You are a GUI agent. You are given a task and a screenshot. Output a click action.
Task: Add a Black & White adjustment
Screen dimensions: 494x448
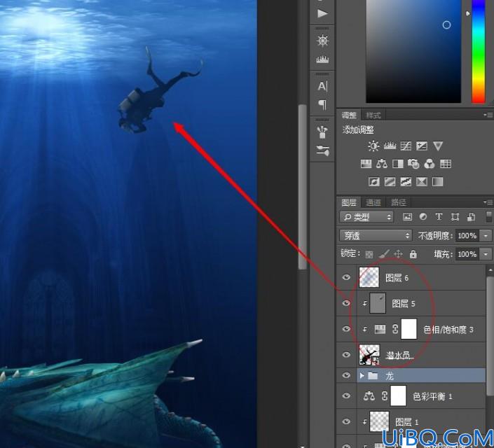point(397,164)
